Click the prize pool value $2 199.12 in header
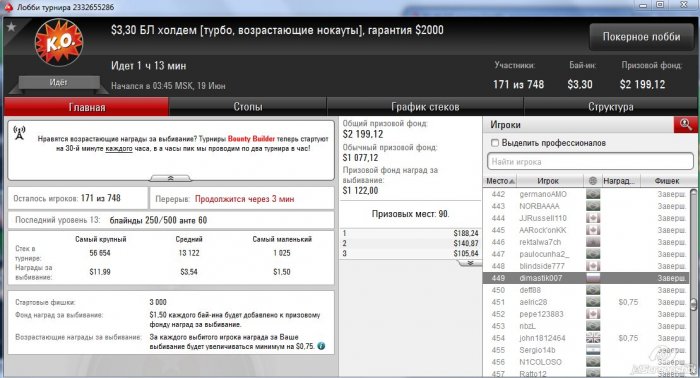700x378 pixels. (x=642, y=84)
